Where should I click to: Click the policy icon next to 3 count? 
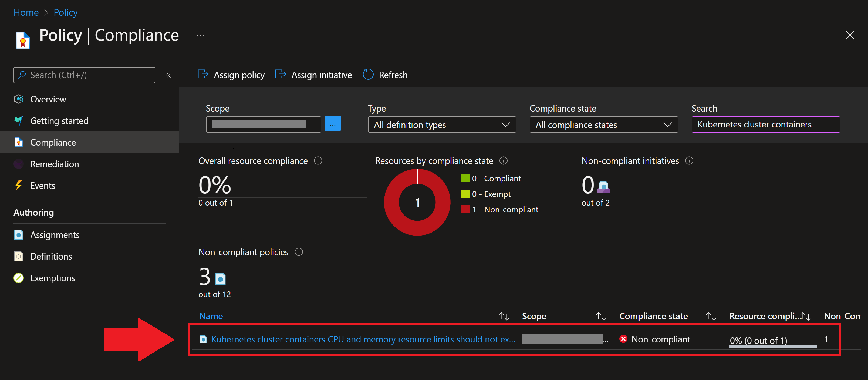(x=220, y=279)
